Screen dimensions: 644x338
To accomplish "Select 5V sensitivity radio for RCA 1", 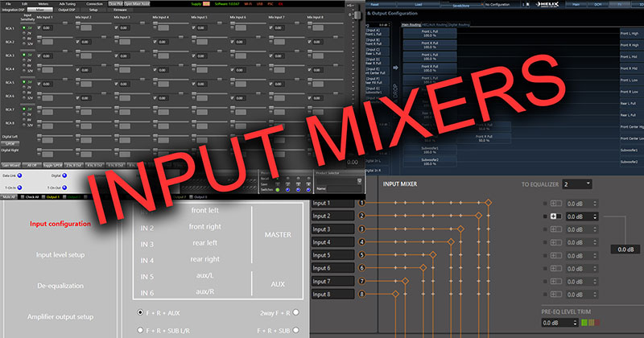I will coord(24,28).
